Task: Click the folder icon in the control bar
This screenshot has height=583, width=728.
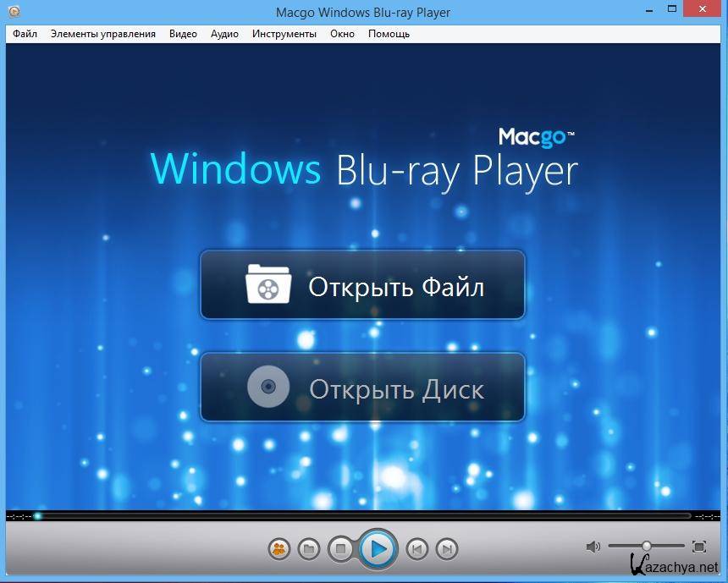Action: click(x=309, y=549)
